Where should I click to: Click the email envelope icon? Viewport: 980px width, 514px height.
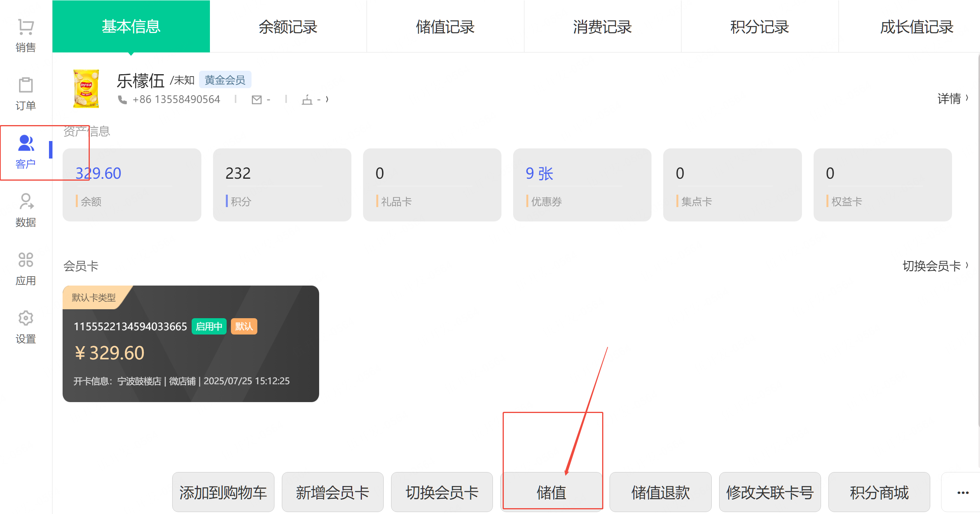[257, 100]
